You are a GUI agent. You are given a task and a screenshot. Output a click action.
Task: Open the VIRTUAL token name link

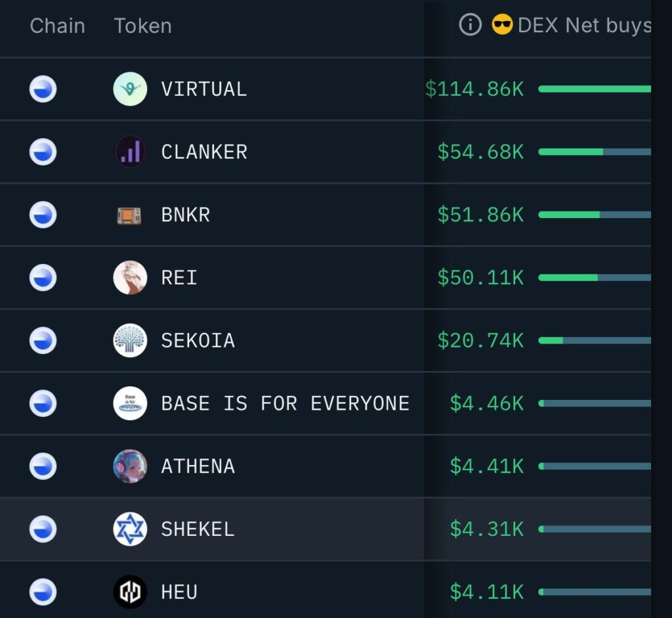point(204,89)
